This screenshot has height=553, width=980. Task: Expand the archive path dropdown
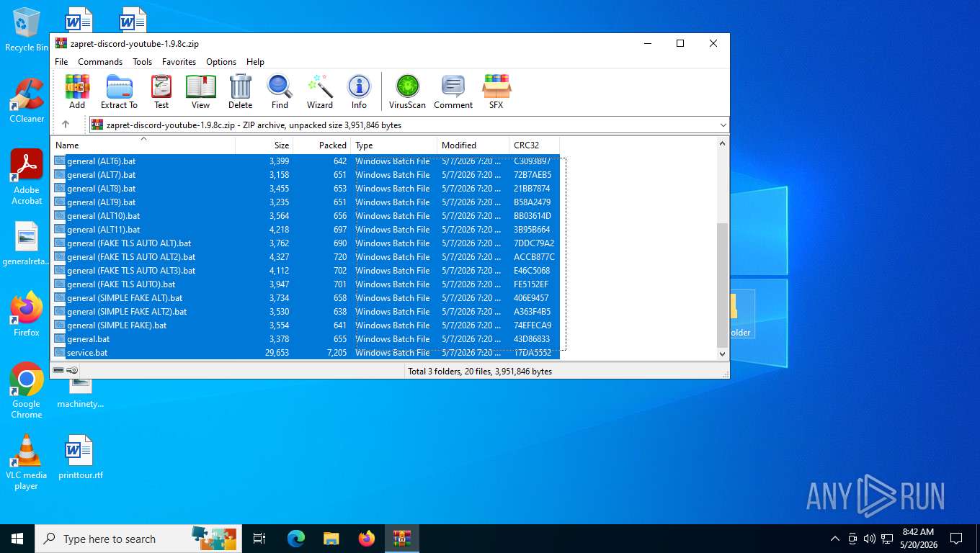pos(723,125)
